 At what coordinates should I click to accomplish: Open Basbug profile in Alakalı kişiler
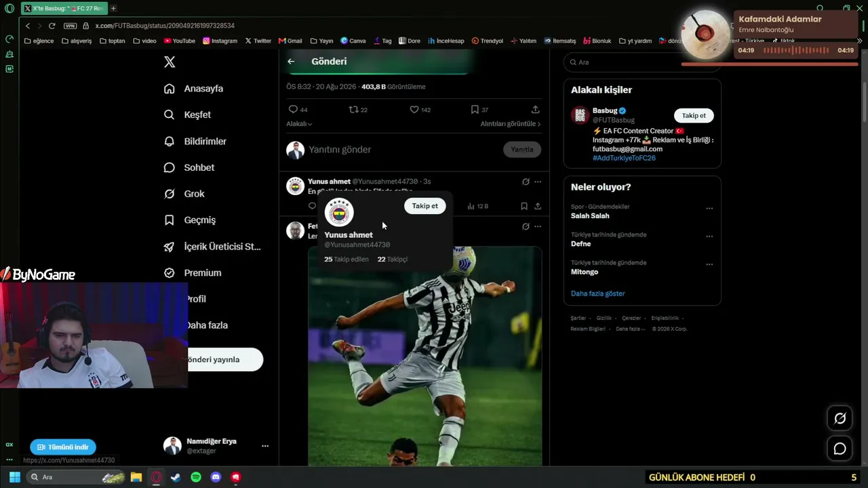point(605,111)
